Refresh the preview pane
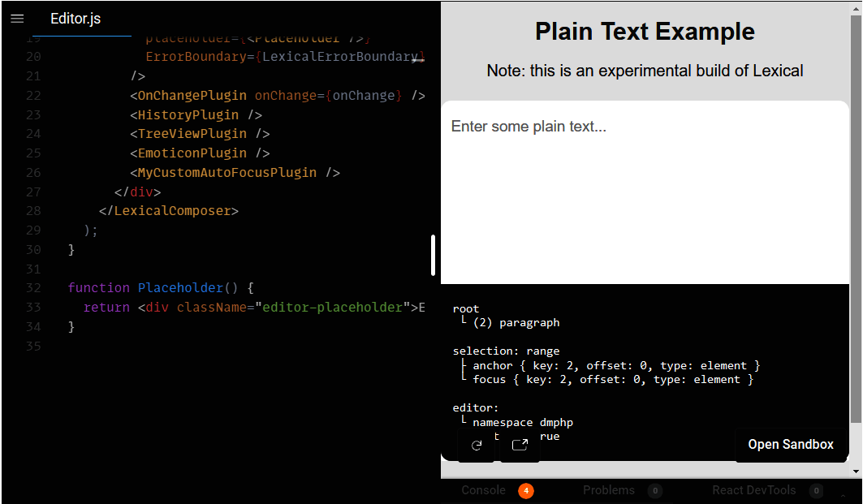 pos(477,446)
